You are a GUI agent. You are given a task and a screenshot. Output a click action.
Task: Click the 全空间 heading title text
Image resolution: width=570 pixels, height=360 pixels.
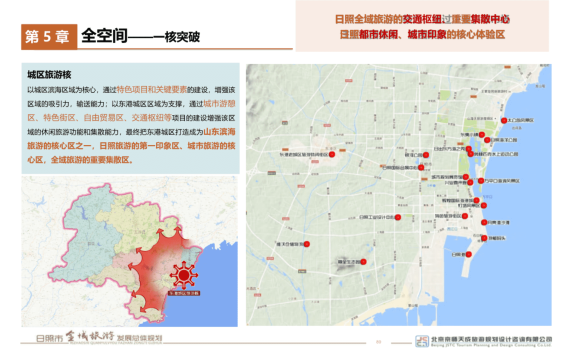(x=104, y=36)
